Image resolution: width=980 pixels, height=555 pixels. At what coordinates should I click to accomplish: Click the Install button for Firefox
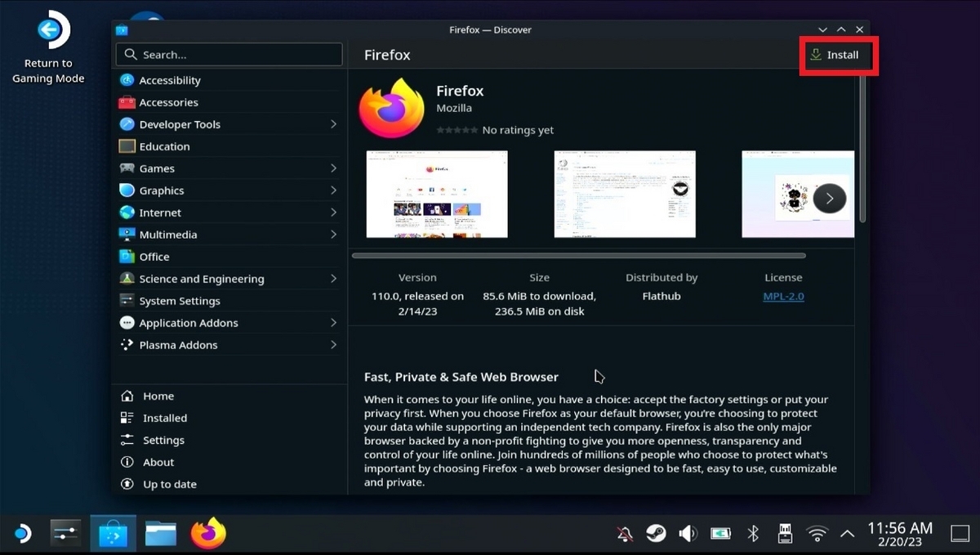pos(834,55)
